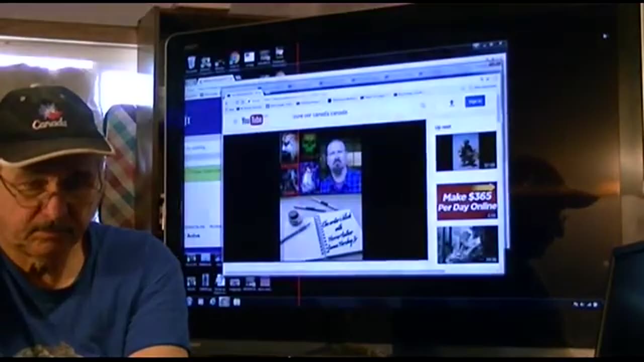
Task: Open the YouTube guide menu beside logo
Action: coord(234,121)
